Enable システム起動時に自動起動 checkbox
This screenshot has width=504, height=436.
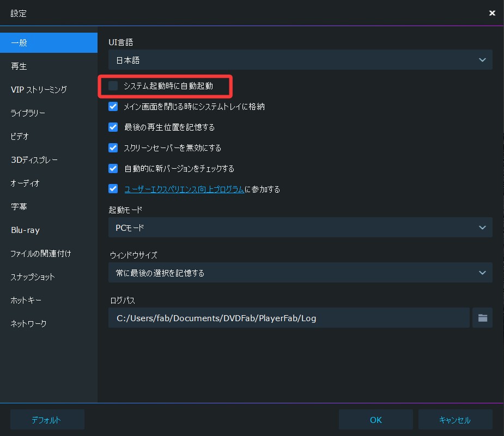tap(113, 86)
